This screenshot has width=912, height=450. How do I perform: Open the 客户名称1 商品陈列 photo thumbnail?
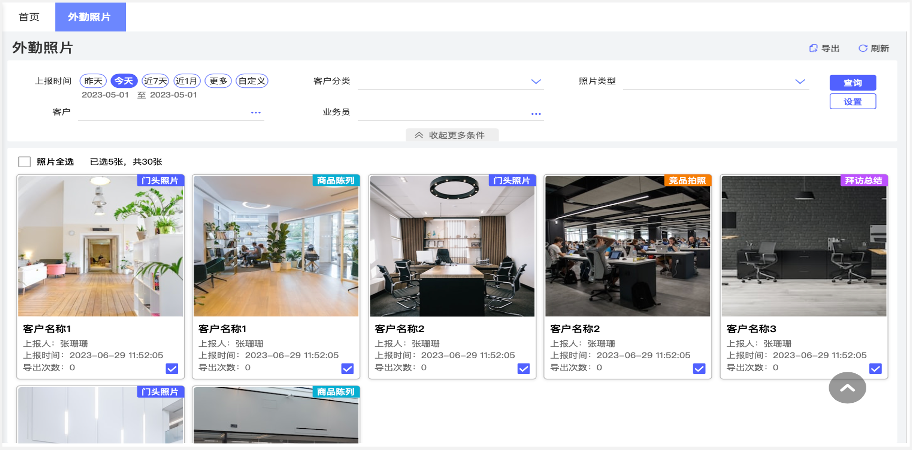coord(276,246)
